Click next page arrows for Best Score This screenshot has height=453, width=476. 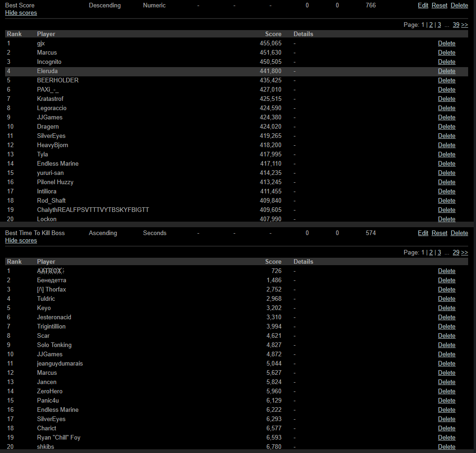[x=464, y=25]
